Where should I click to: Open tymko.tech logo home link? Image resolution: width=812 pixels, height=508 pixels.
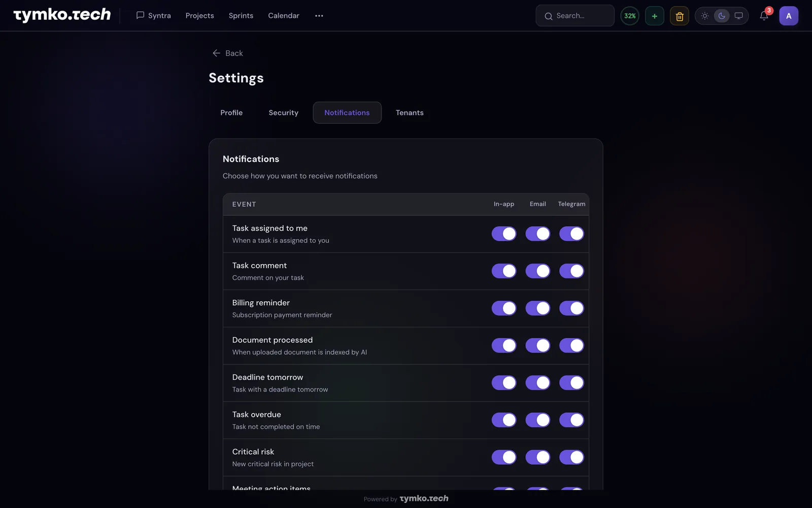[62, 15]
